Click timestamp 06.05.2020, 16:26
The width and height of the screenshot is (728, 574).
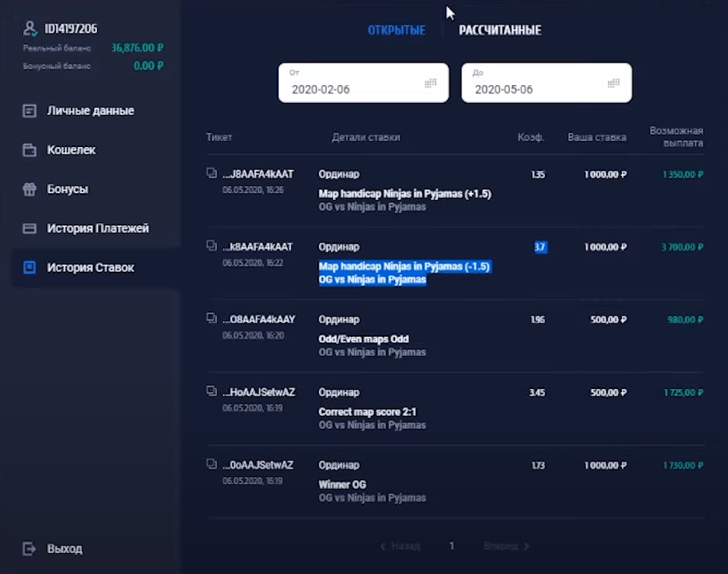(x=253, y=190)
